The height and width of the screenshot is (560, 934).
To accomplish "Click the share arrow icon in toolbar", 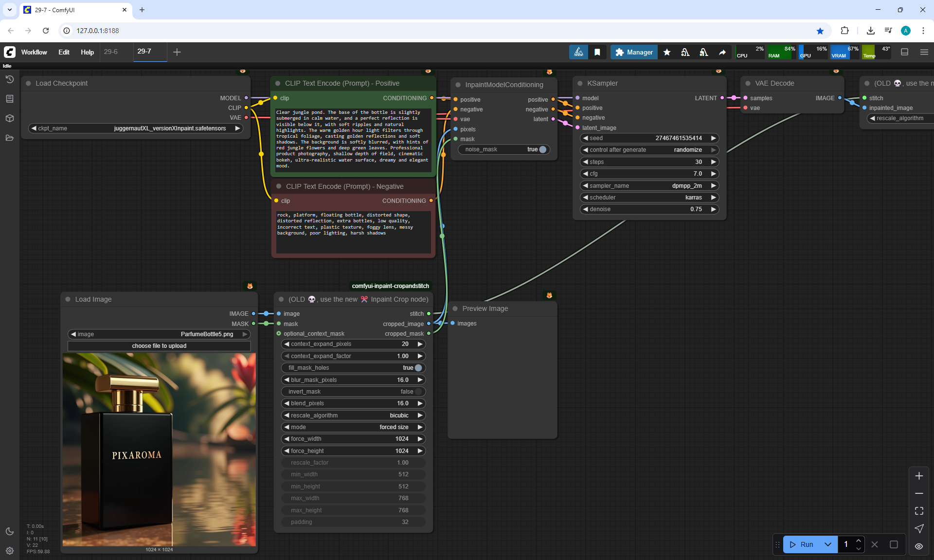I will (x=722, y=52).
